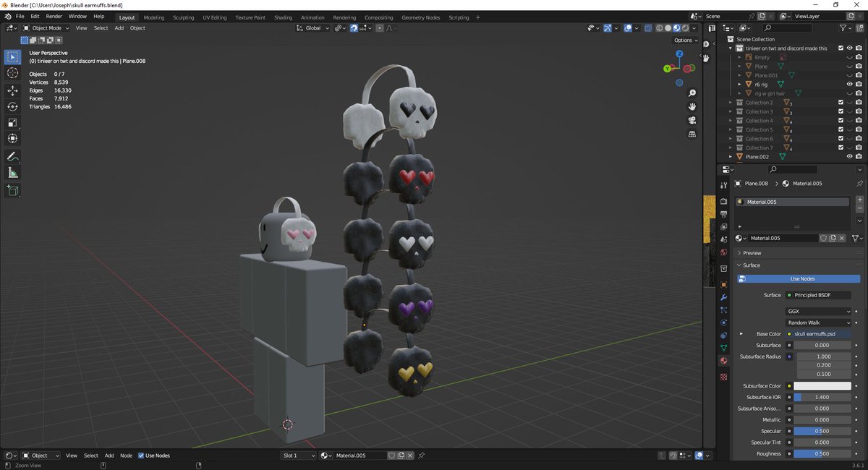Image resolution: width=868 pixels, height=470 pixels.
Task: Click the hand pan-view gizmo
Action: click(x=692, y=106)
